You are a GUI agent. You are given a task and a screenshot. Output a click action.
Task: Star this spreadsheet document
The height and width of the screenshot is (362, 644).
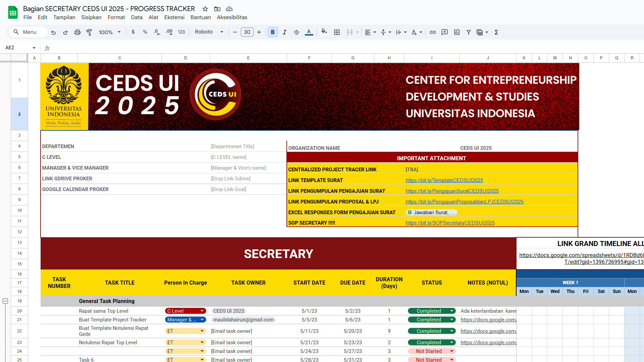tap(205, 9)
